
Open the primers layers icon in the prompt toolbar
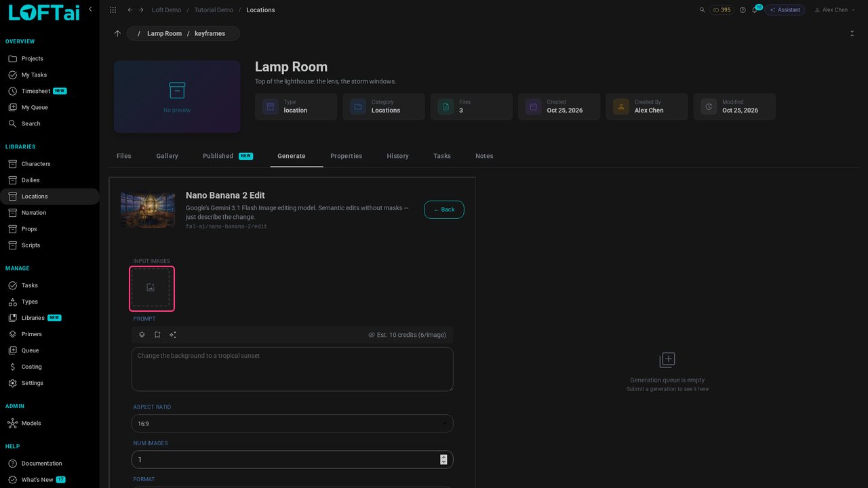(x=142, y=335)
